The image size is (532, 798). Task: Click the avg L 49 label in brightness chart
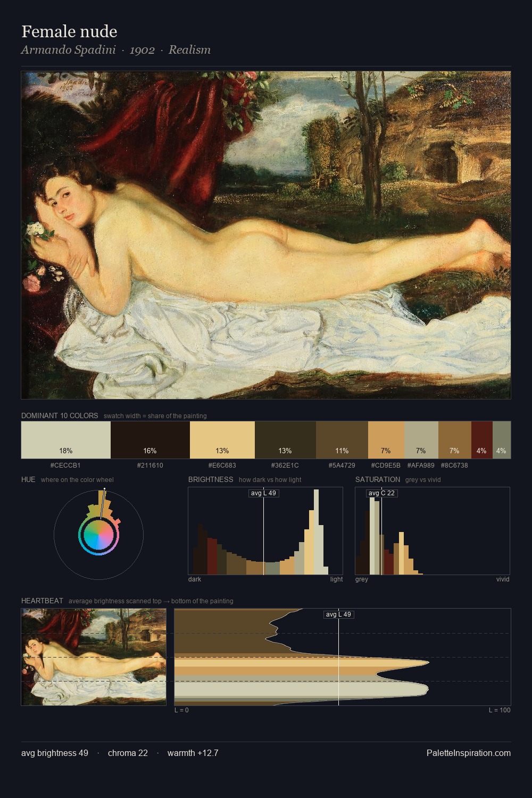point(263,493)
